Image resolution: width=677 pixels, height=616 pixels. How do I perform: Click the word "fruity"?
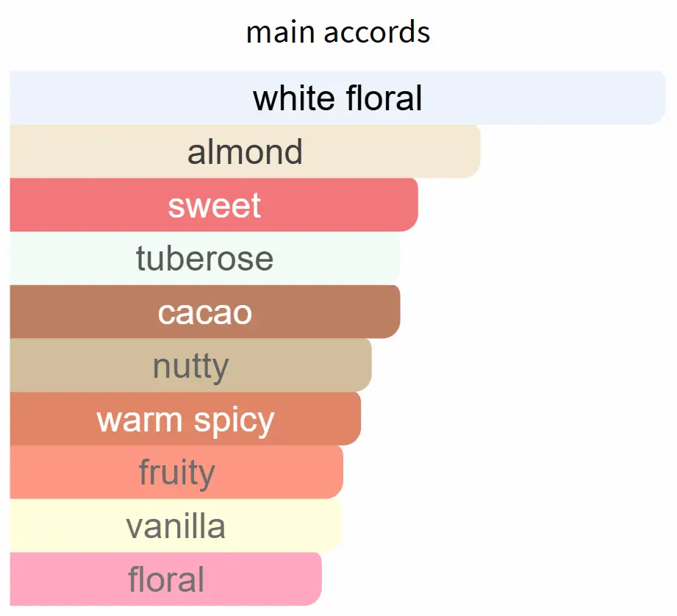coord(176,473)
